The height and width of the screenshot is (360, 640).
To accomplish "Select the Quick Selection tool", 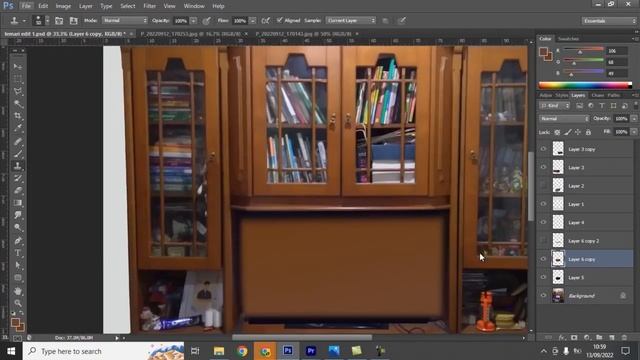I will tap(18, 104).
